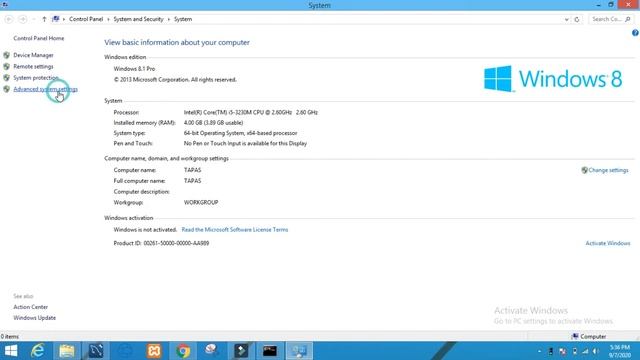Screen dimensions: 640x360
Task: Read the Microsoft Software License Terms
Action: tap(235, 230)
